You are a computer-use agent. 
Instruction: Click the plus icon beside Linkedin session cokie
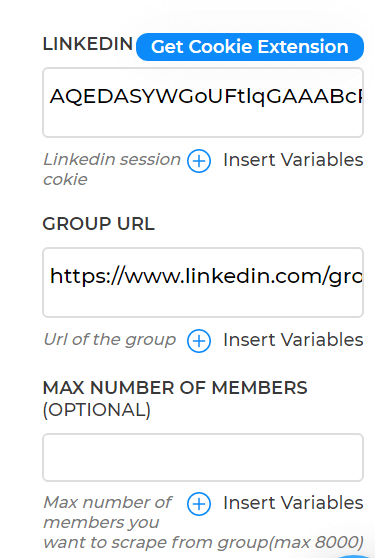(x=199, y=161)
